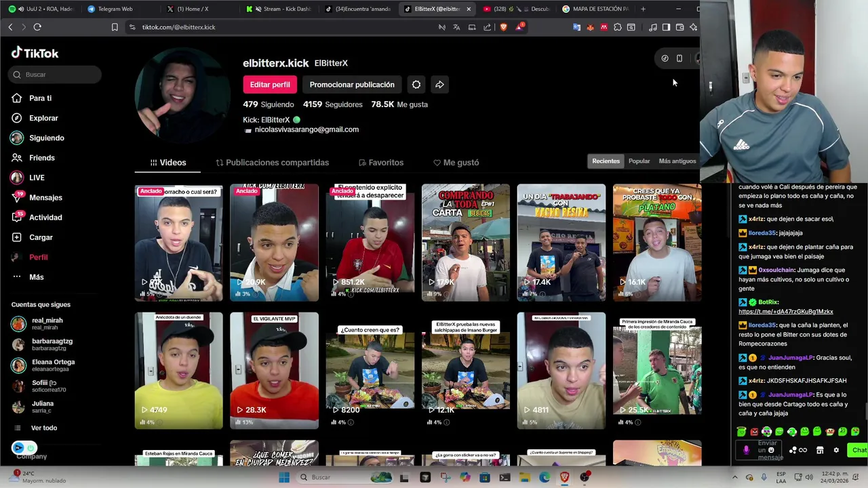The image size is (868, 488).
Task: Open the Me gustó tab
Action: click(x=456, y=163)
